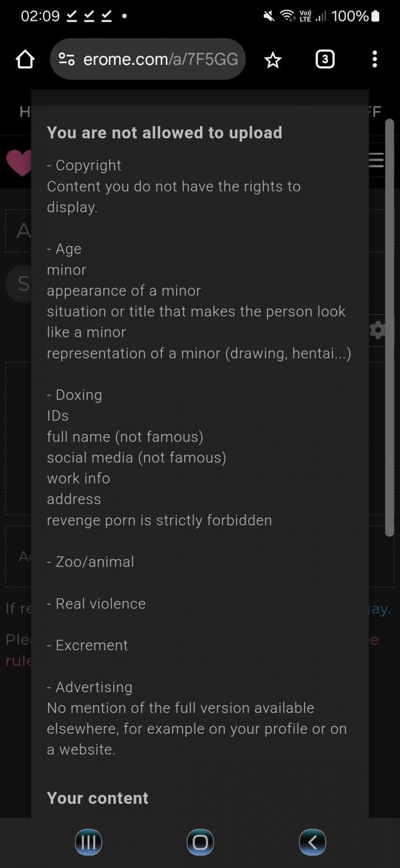Image resolution: width=400 pixels, height=868 pixels.
Task: Open the site permissions icon in address bar
Action: tap(67, 58)
